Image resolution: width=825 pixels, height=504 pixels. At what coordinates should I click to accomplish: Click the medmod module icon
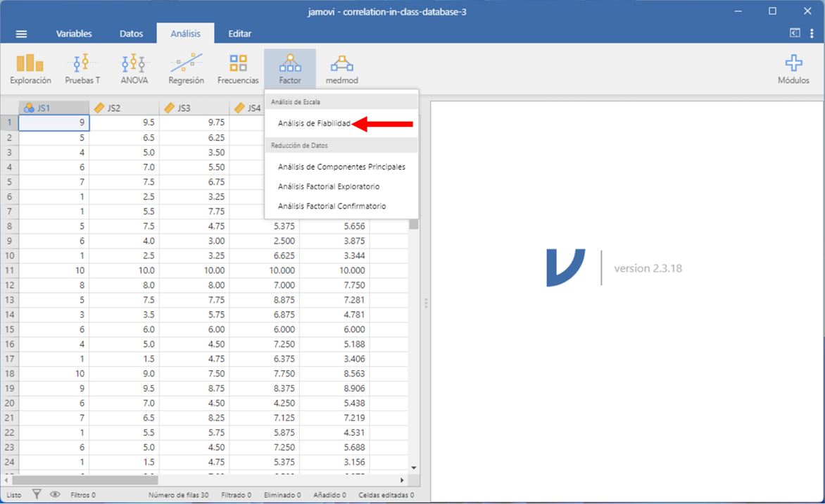(x=342, y=69)
